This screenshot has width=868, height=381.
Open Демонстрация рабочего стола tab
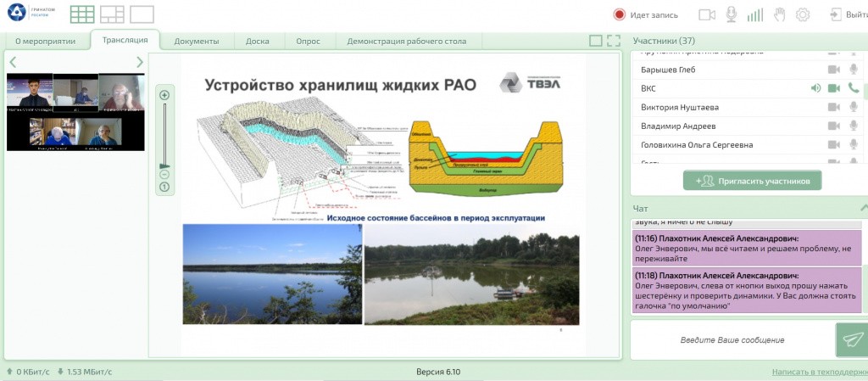(406, 41)
